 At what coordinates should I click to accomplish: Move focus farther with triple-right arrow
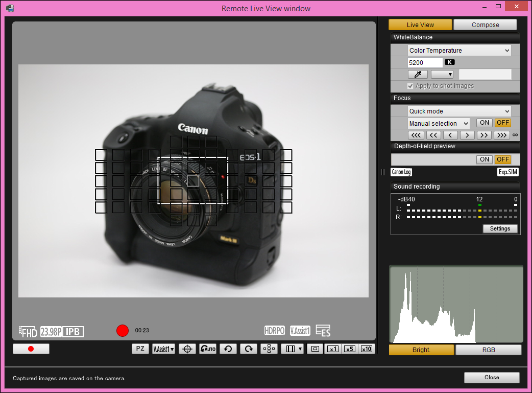[502, 135]
